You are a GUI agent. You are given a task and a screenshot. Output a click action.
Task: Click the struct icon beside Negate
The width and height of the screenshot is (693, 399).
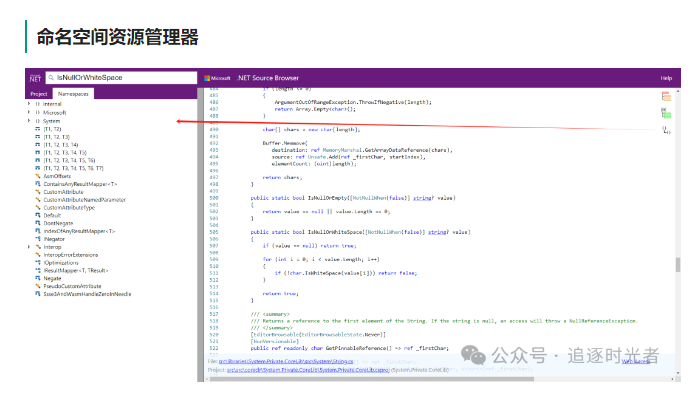click(x=38, y=278)
